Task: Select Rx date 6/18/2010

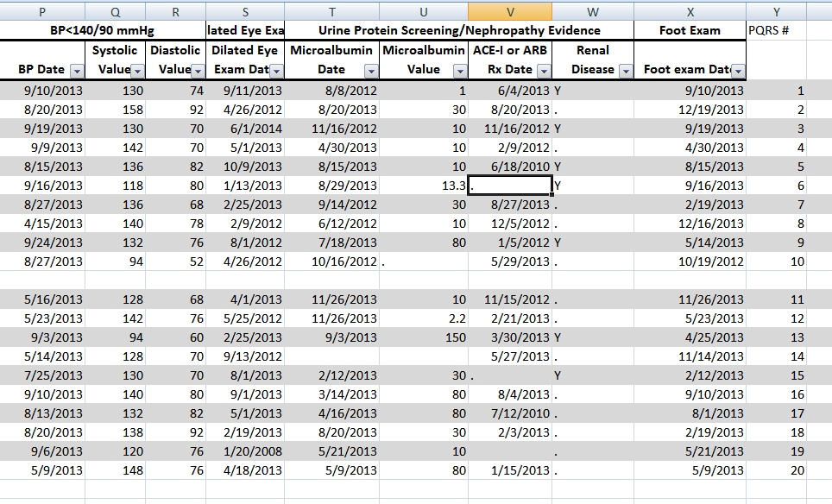Action: click(510, 167)
